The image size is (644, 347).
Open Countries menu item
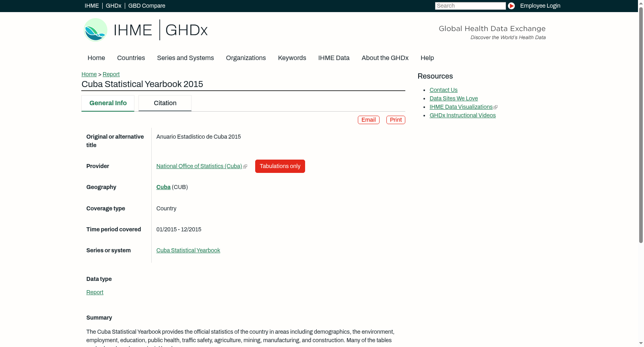(131, 58)
